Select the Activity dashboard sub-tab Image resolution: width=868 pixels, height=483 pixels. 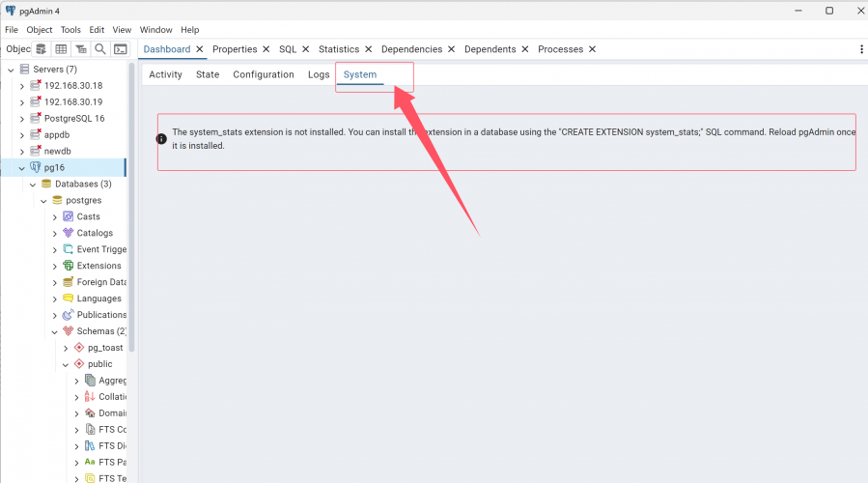click(x=165, y=74)
